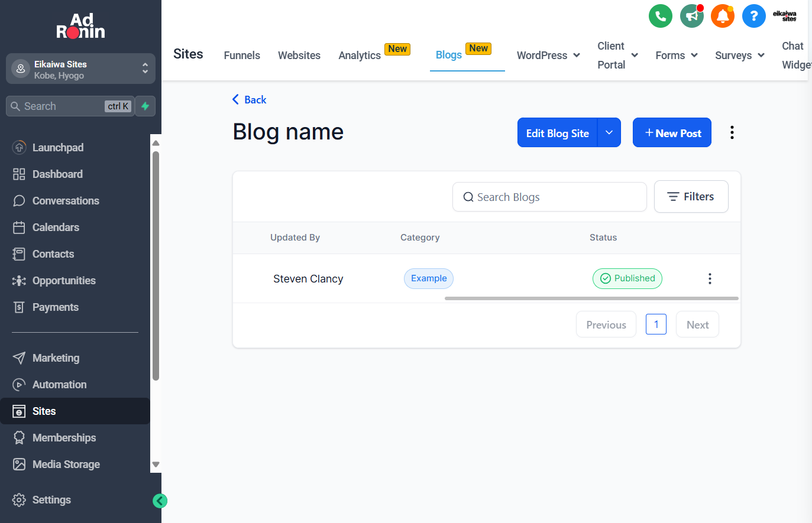Go Back to the blog list

coord(249,100)
